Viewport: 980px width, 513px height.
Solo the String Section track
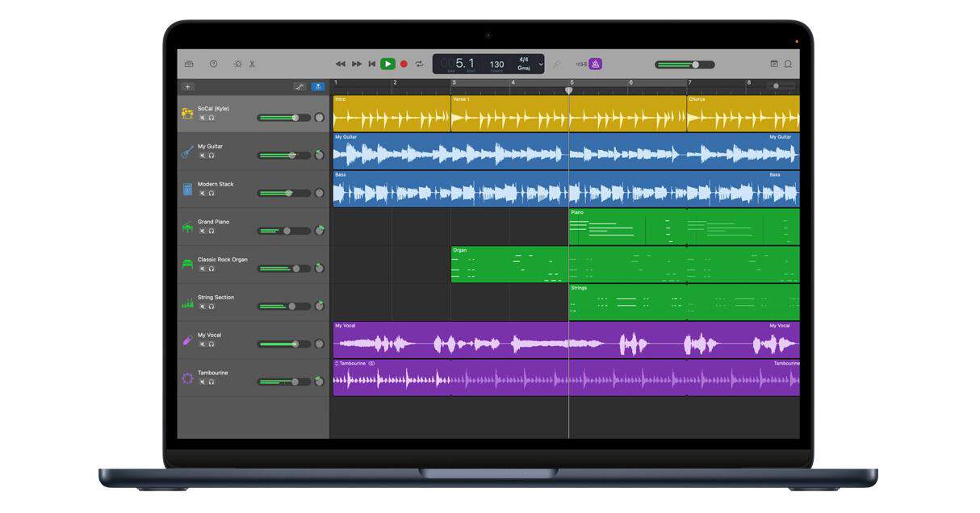211,307
